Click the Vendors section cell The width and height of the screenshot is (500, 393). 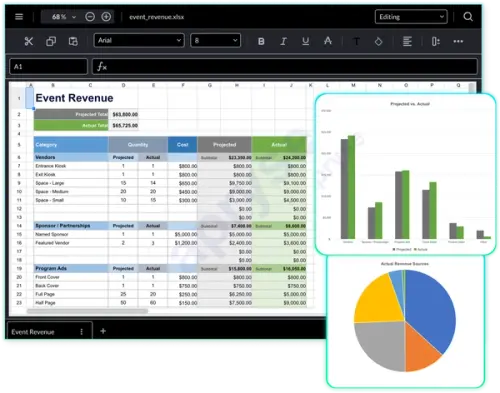(x=71, y=157)
